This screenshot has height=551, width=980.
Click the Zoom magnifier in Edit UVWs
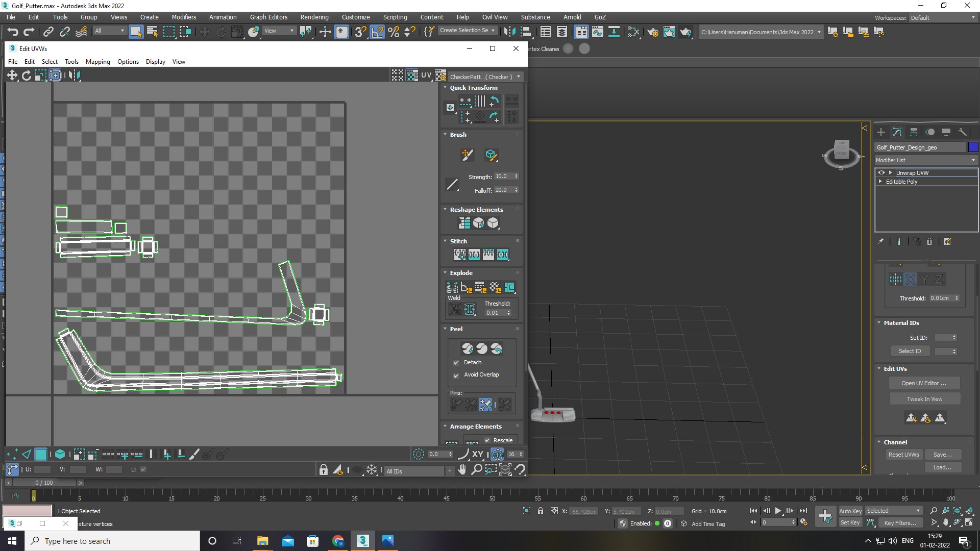476,469
